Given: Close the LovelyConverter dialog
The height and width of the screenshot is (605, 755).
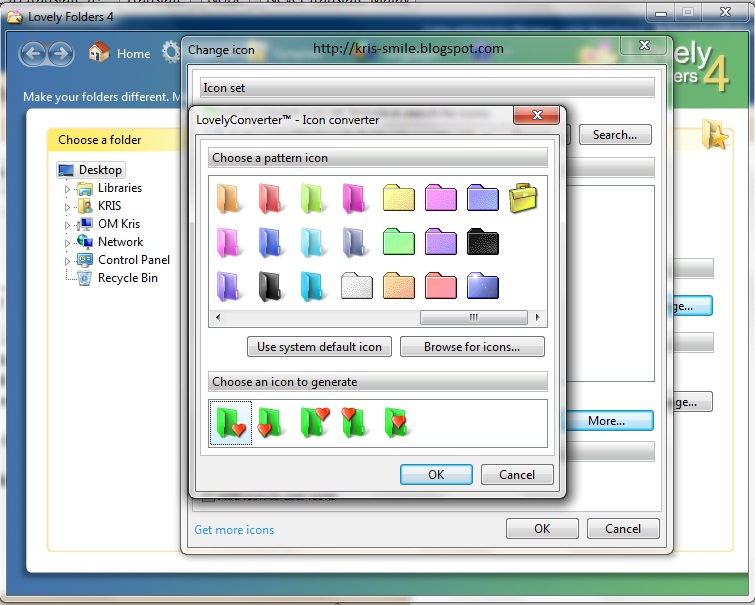Looking at the screenshot, I should point(537,115).
